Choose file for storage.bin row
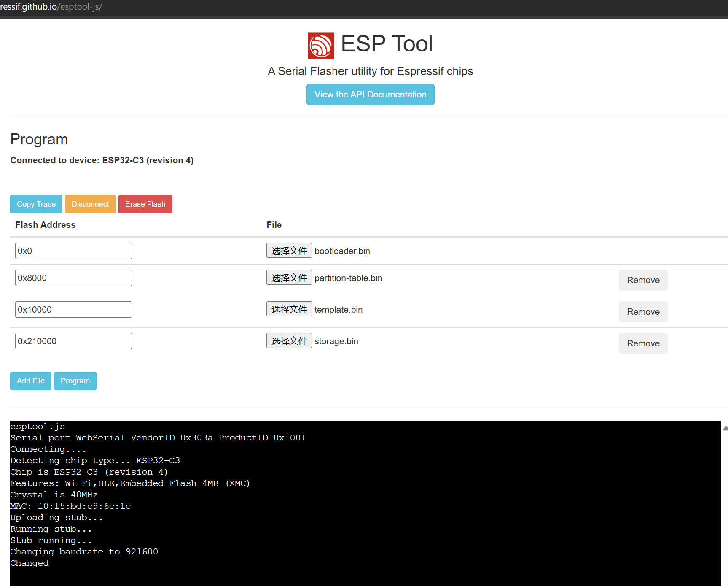728x586 pixels. click(x=289, y=341)
